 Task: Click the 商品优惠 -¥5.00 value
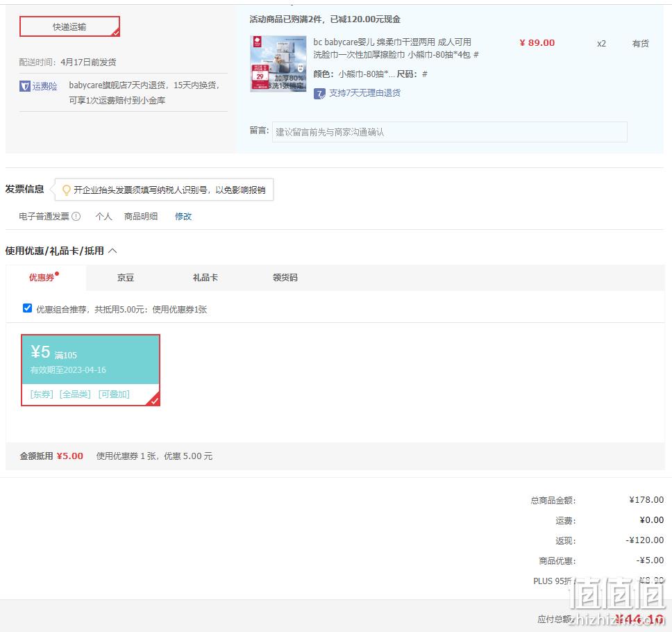point(650,560)
